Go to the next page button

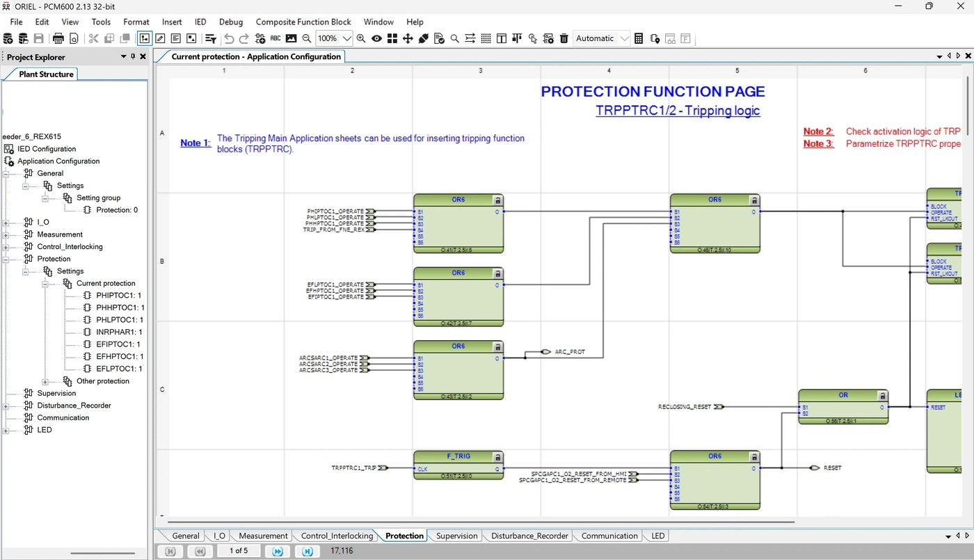pyautogui.click(x=278, y=551)
